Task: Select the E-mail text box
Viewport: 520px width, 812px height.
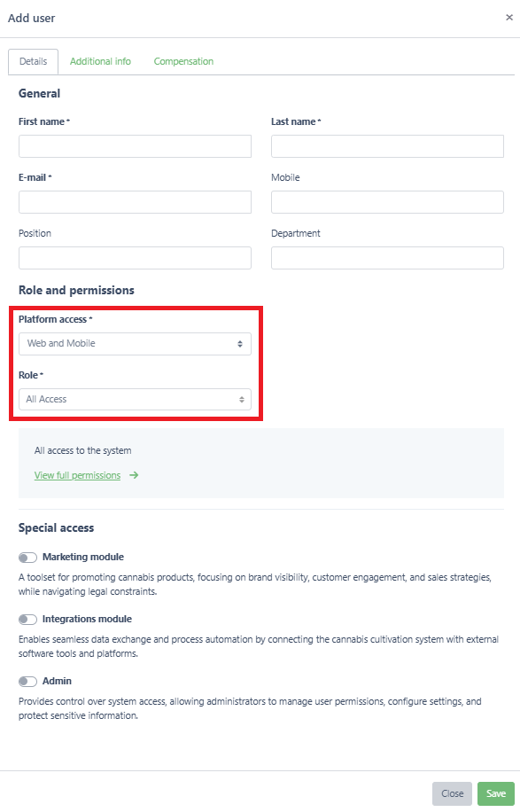Action: [x=135, y=202]
